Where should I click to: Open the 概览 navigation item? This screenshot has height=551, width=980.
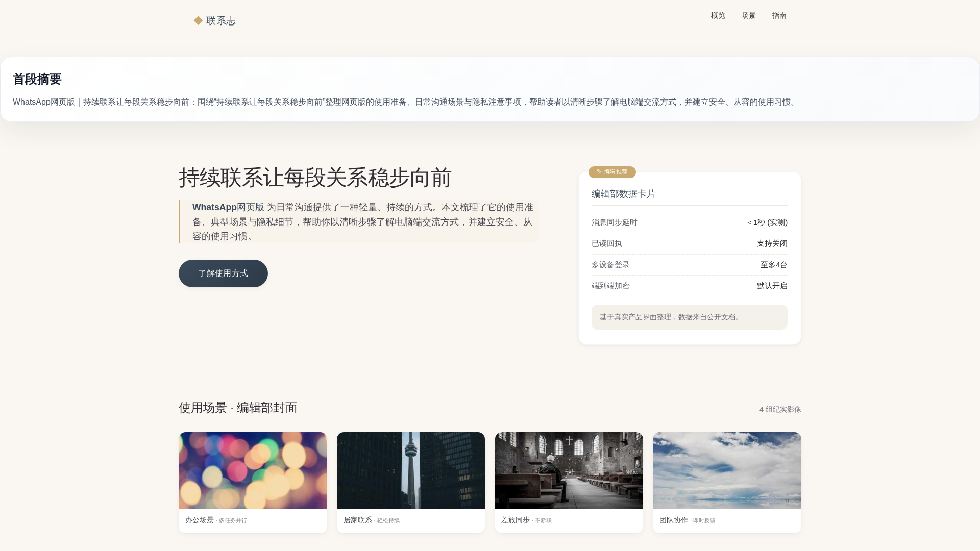[x=718, y=16]
